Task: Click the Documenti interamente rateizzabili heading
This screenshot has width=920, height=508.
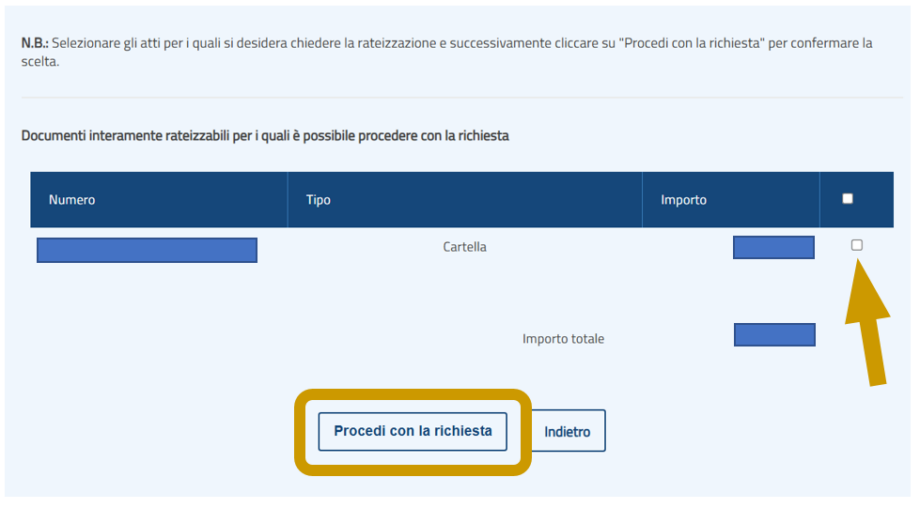Action: point(265,136)
